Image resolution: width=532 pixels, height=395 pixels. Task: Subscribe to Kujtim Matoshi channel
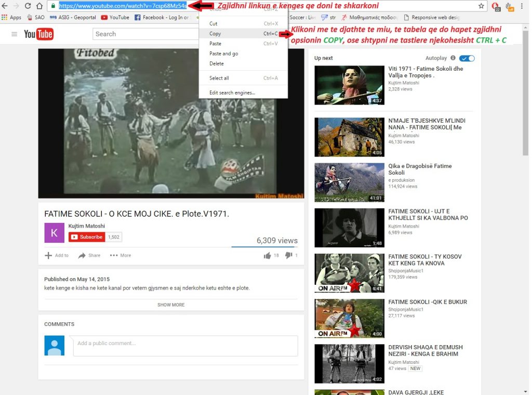click(x=87, y=237)
